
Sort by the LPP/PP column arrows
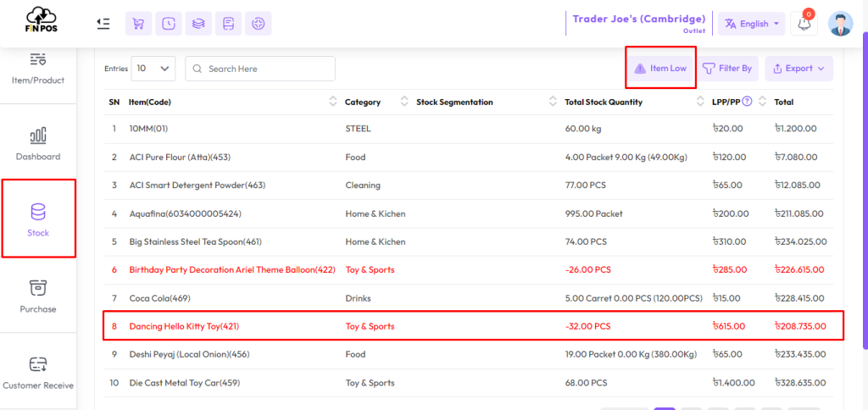(x=762, y=102)
